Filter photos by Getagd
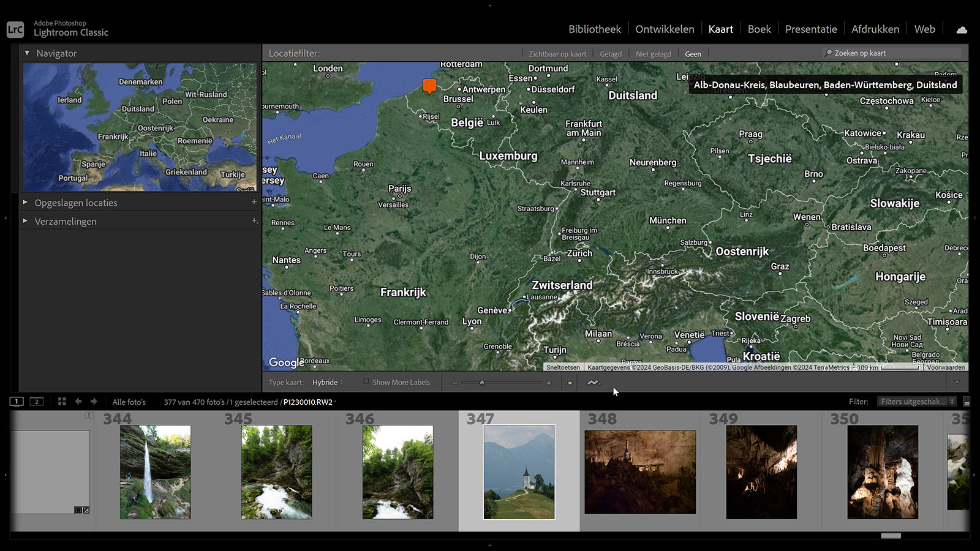The width and height of the screenshot is (980, 551). 611,54
